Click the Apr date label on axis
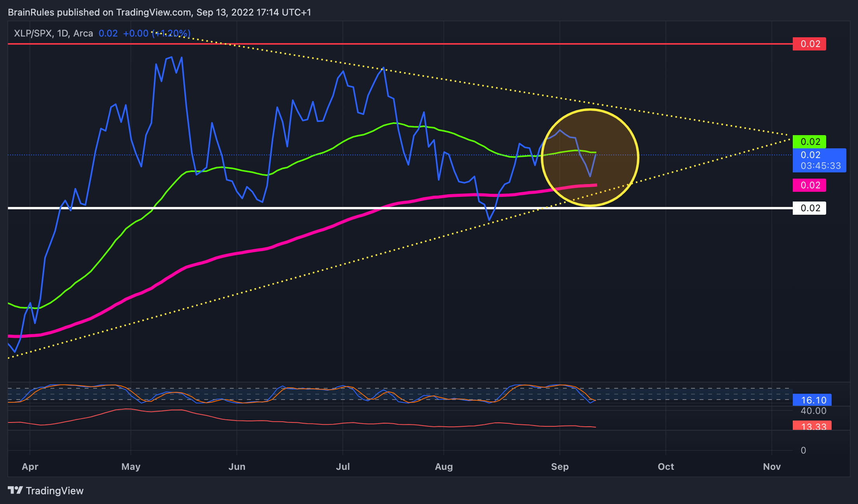 (30, 467)
